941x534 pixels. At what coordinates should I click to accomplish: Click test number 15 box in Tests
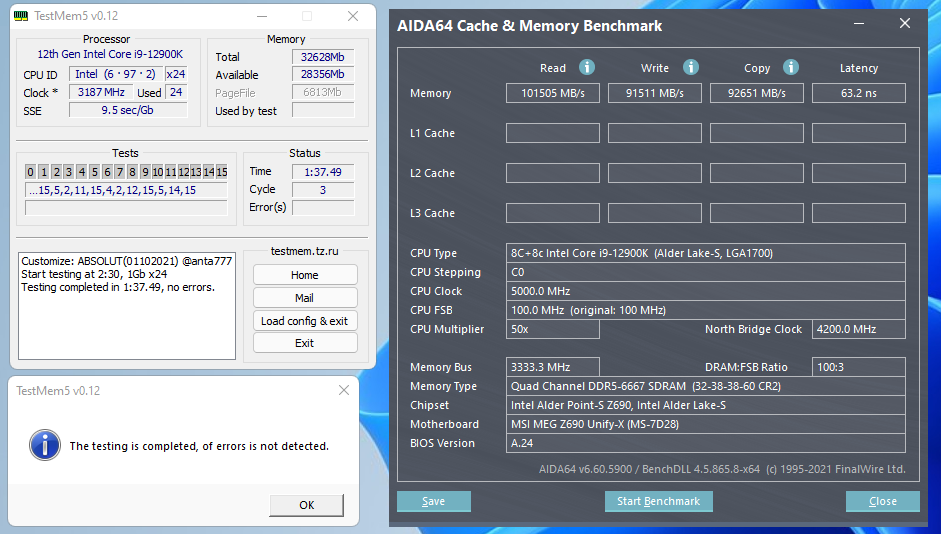click(222, 172)
